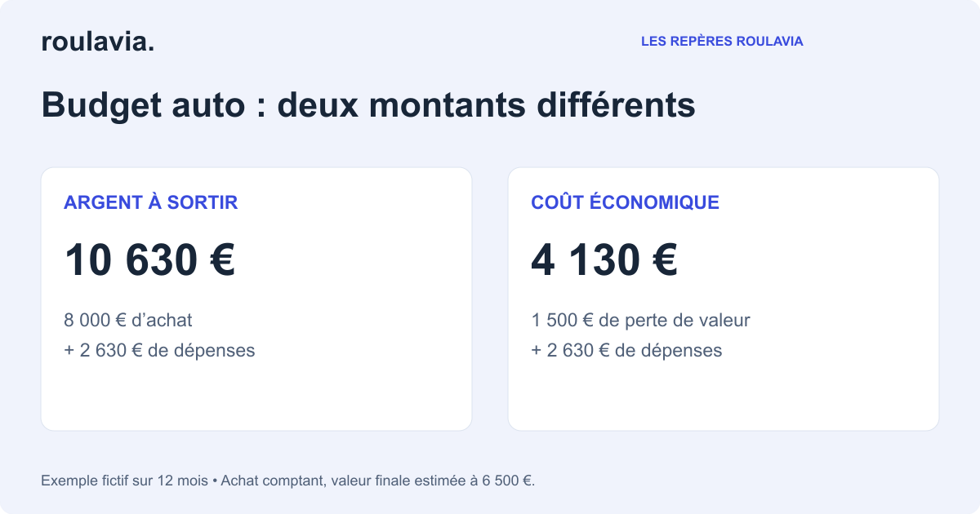
Task: Click the 1 500 € de perte de valeur line
Action: coord(640,320)
